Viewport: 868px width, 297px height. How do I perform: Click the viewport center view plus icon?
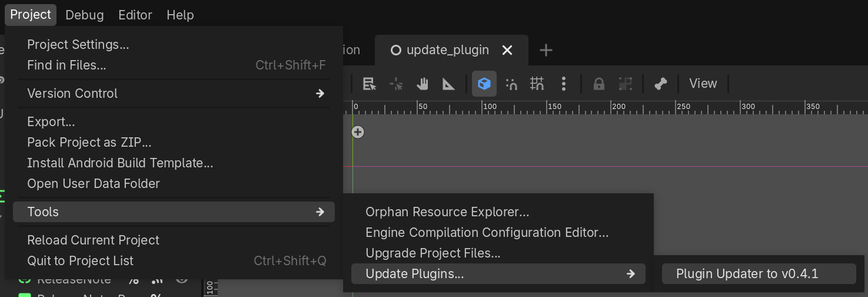[358, 132]
